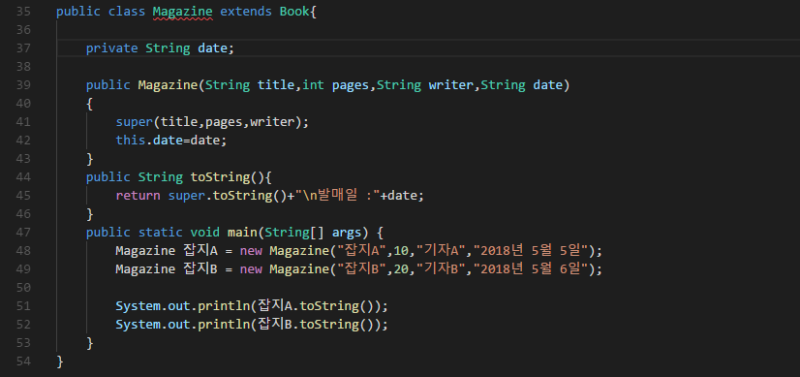Click the "2018년 5월 6일" string literal
Image resolution: width=800 pixels, height=377 pixels.
pos(531,269)
